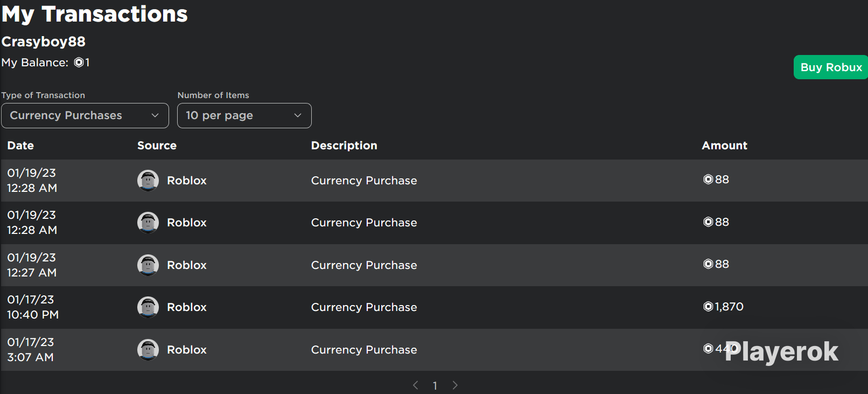Click the Description column header
This screenshot has height=394, width=868.
[x=344, y=146]
